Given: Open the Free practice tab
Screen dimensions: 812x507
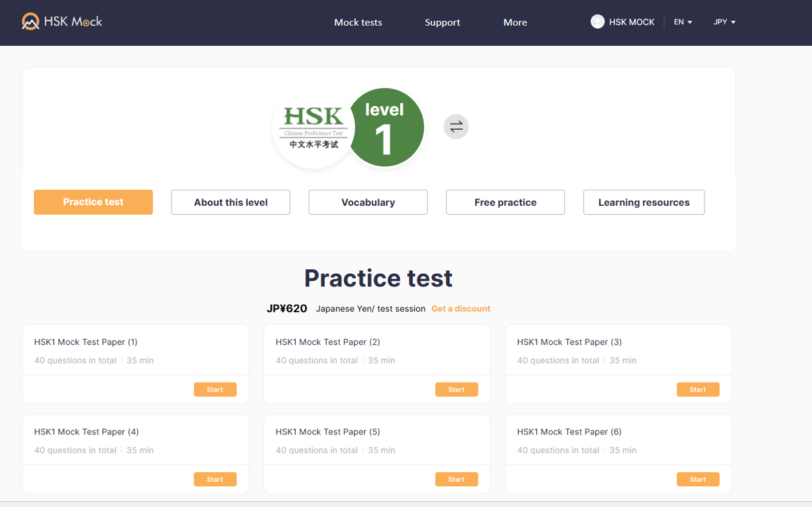Looking at the screenshot, I should [505, 202].
